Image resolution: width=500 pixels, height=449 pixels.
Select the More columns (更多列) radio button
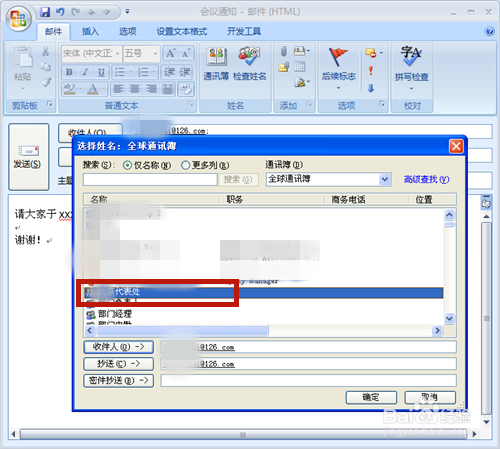click(185, 165)
